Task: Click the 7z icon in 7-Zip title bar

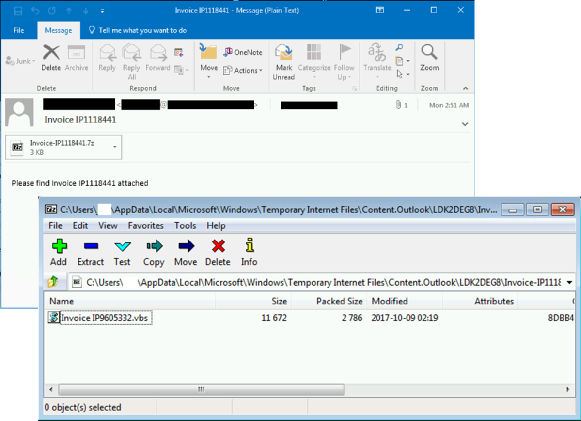Action: [x=51, y=209]
